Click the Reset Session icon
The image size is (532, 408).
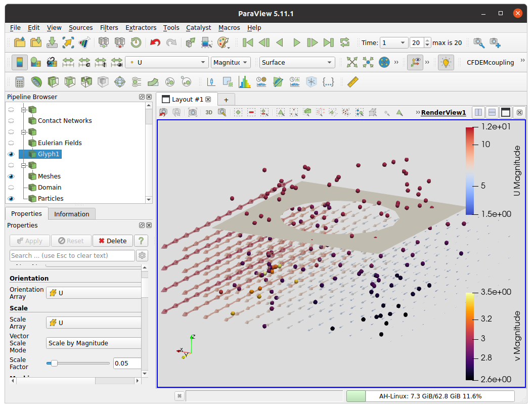[x=136, y=42]
